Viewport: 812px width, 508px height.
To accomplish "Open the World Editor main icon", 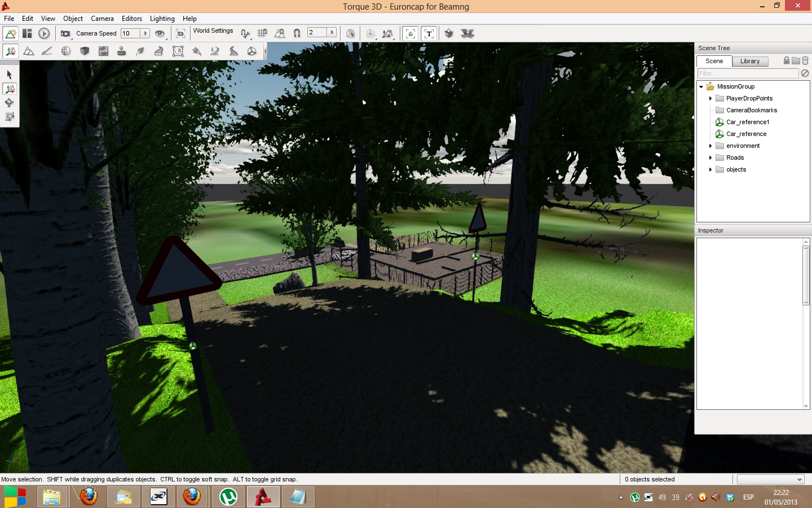I will click(11, 33).
